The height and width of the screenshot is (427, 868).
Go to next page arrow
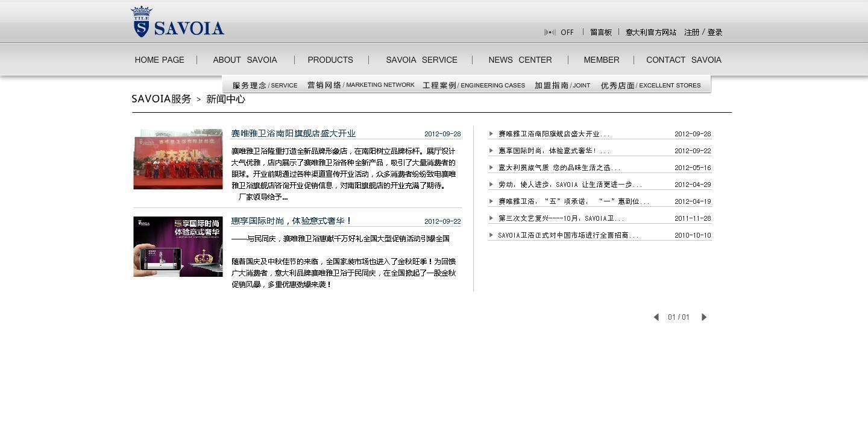[x=703, y=317]
